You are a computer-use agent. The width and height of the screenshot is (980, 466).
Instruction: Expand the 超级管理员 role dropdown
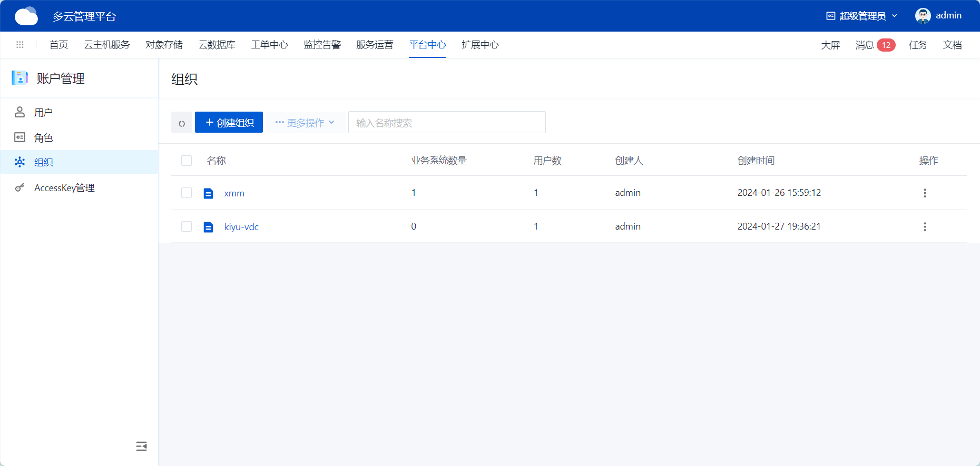861,16
